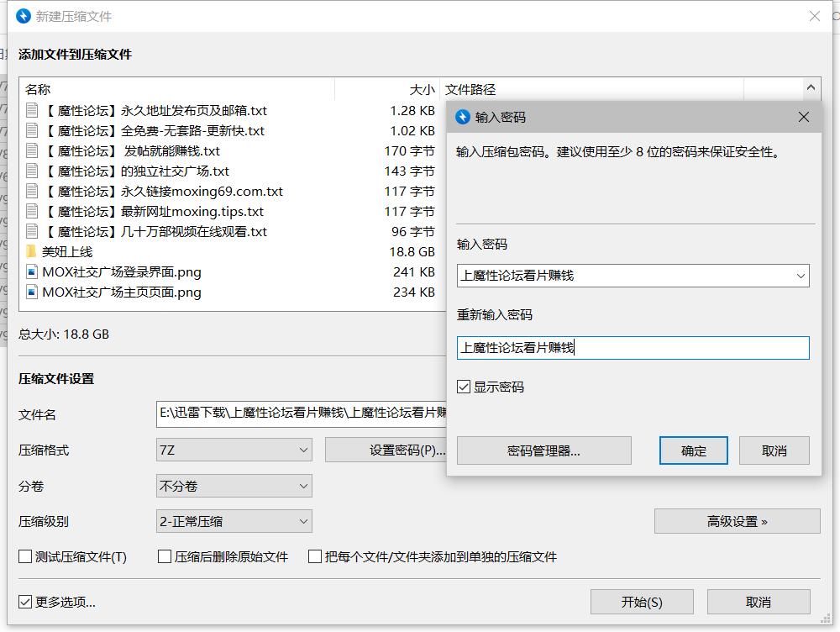Click the MOX社交广场登录界面.png image icon

(x=32, y=271)
